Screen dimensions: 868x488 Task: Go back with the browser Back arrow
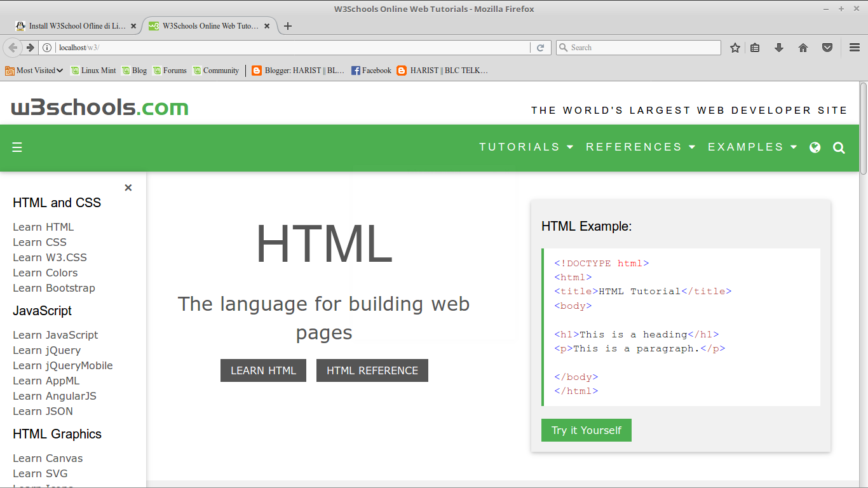pos(13,48)
